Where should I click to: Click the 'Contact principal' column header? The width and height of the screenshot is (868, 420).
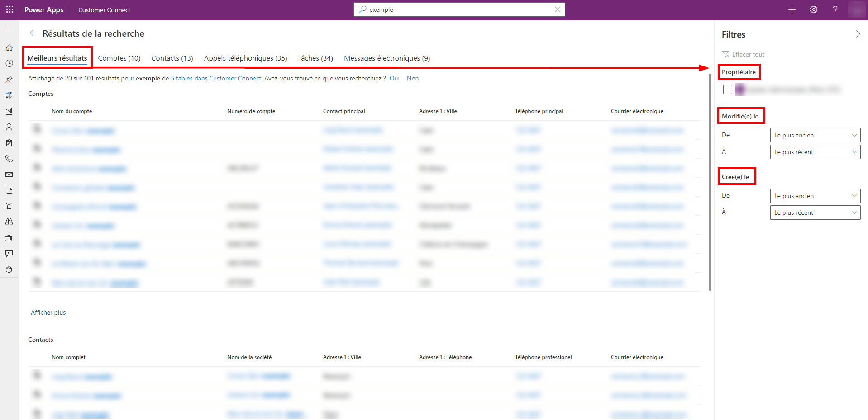pyautogui.click(x=344, y=111)
